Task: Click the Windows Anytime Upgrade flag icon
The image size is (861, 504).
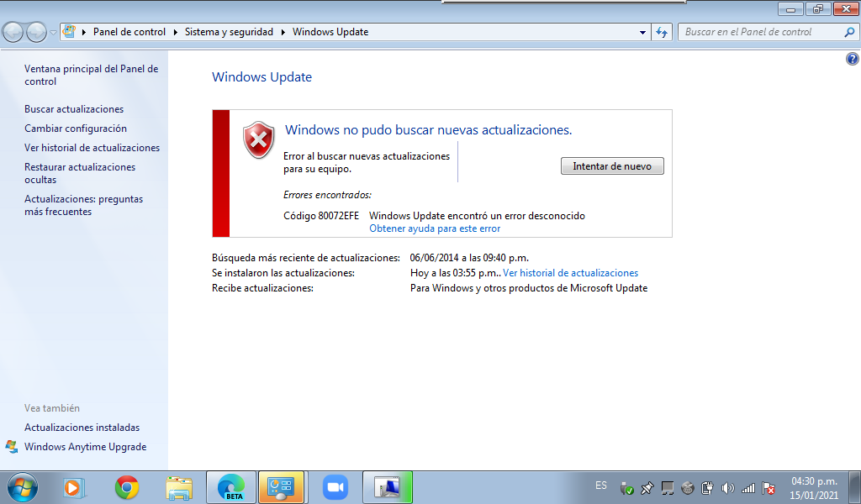Action: click(x=12, y=446)
